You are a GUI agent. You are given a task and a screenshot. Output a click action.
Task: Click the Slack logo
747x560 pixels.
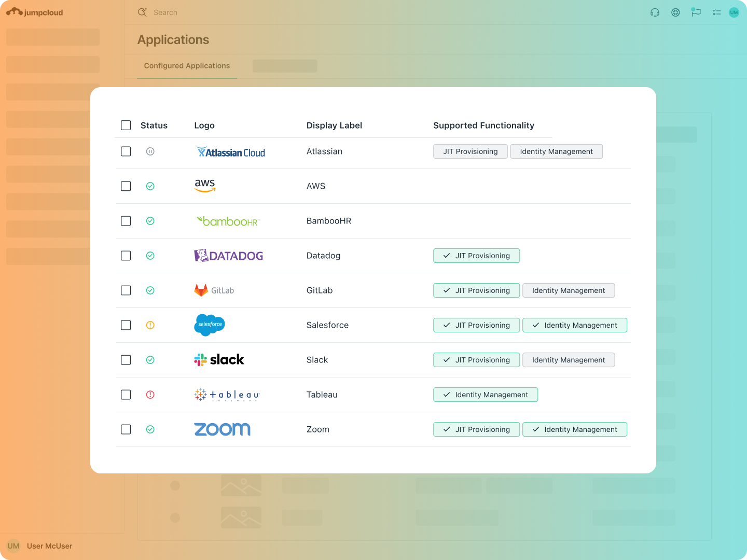(219, 359)
